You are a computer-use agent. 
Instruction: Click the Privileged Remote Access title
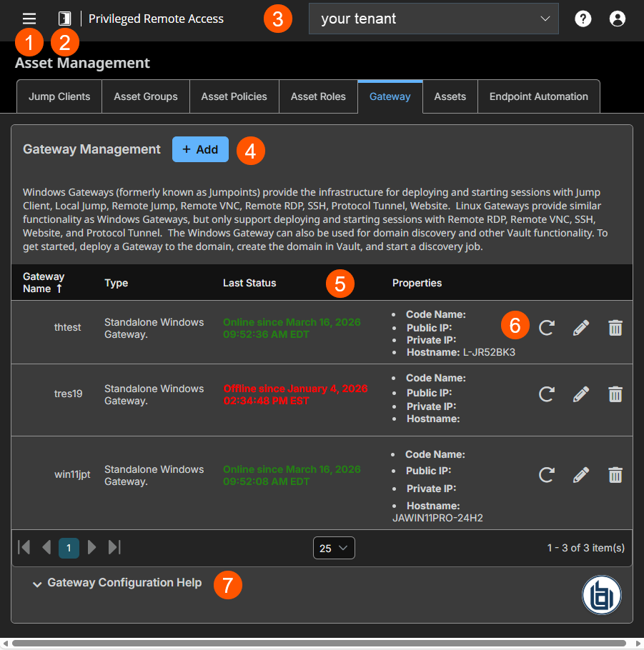point(156,19)
